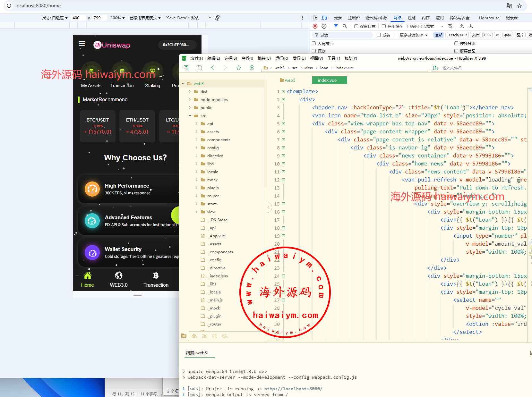The height and width of the screenshot is (397, 532).
Task: Open the 运行(R) menu in HBuilder
Action: [x=281, y=58]
